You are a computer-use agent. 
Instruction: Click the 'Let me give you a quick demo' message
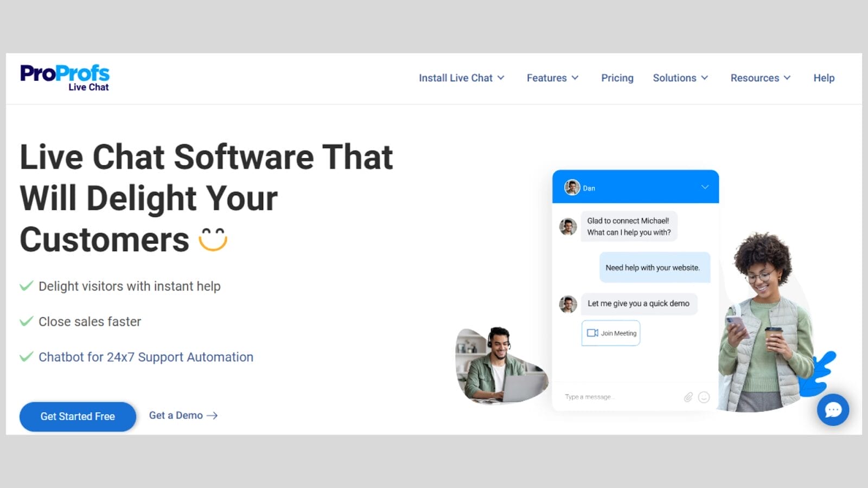639,304
